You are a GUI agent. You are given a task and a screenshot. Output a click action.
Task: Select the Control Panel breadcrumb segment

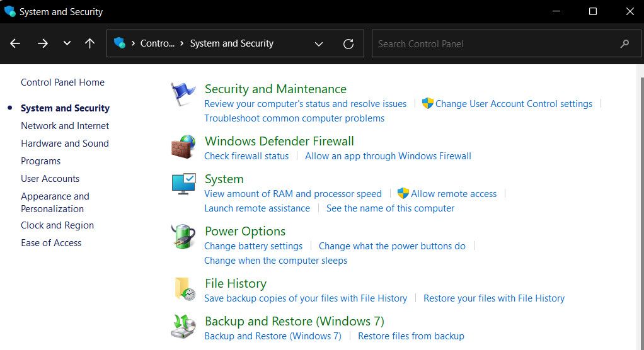coord(158,43)
